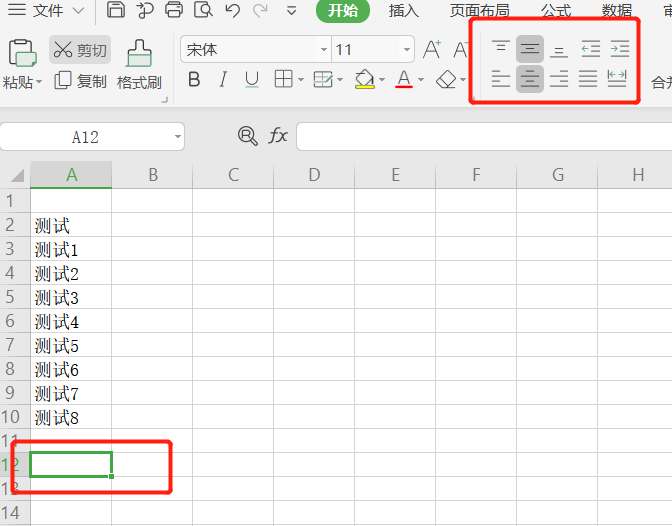Apply top vertical alignment
This screenshot has width=672, height=526.
click(x=501, y=48)
